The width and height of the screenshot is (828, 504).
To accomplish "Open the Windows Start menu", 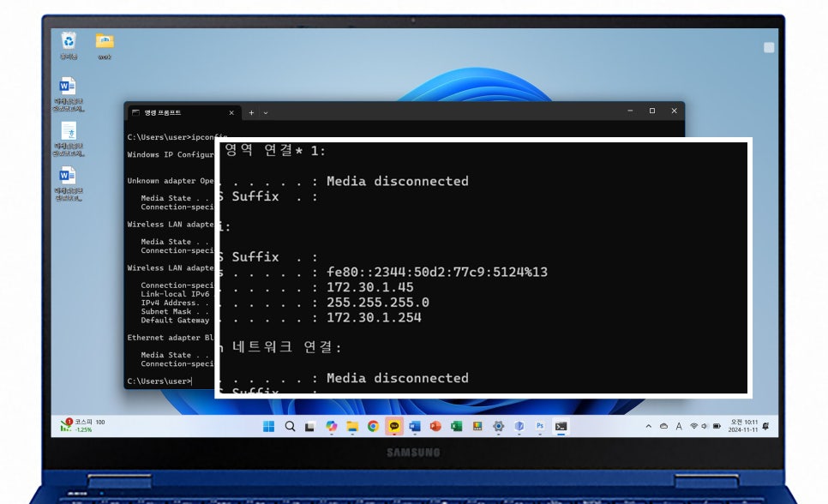I will click(269, 426).
